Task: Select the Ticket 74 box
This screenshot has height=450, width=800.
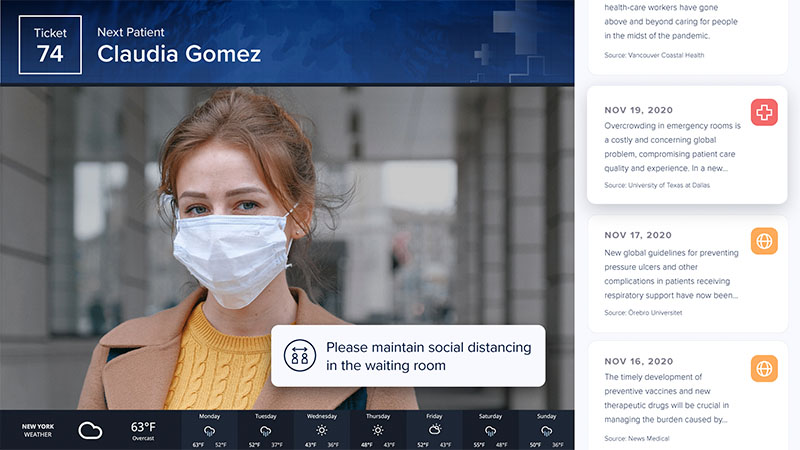Action: click(x=50, y=45)
